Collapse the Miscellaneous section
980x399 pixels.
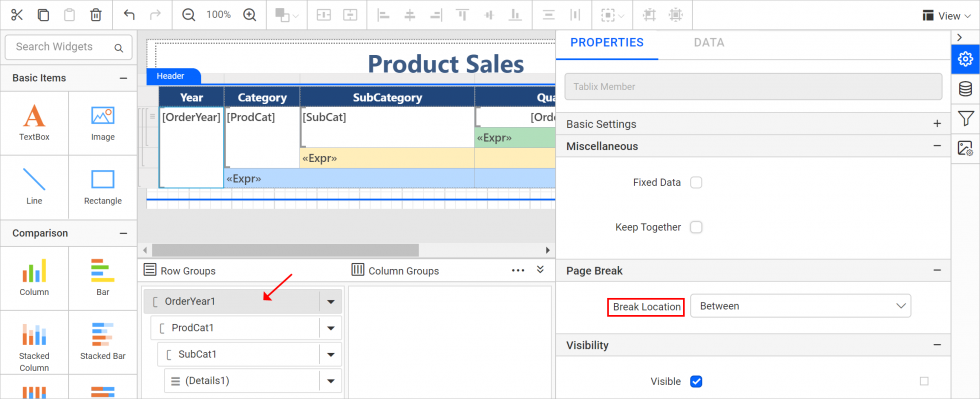point(937,146)
